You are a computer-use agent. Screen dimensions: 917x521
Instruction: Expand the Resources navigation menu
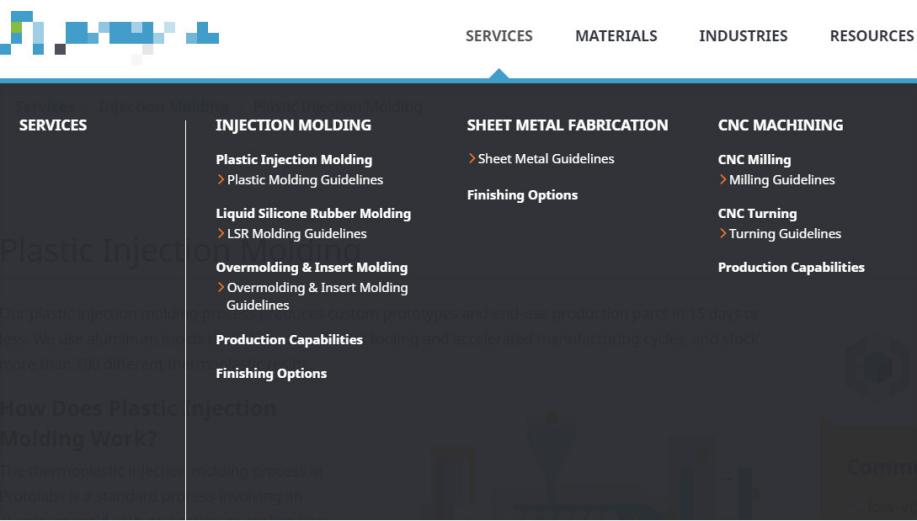tap(871, 36)
